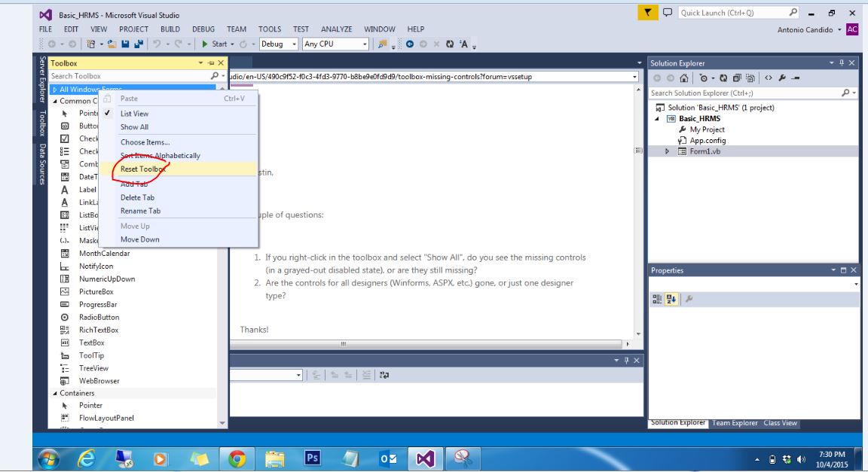Image resolution: width=868 pixels, height=472 pixels.
Task: Click the feedback speech bubble icon
Action: (668, 12)
